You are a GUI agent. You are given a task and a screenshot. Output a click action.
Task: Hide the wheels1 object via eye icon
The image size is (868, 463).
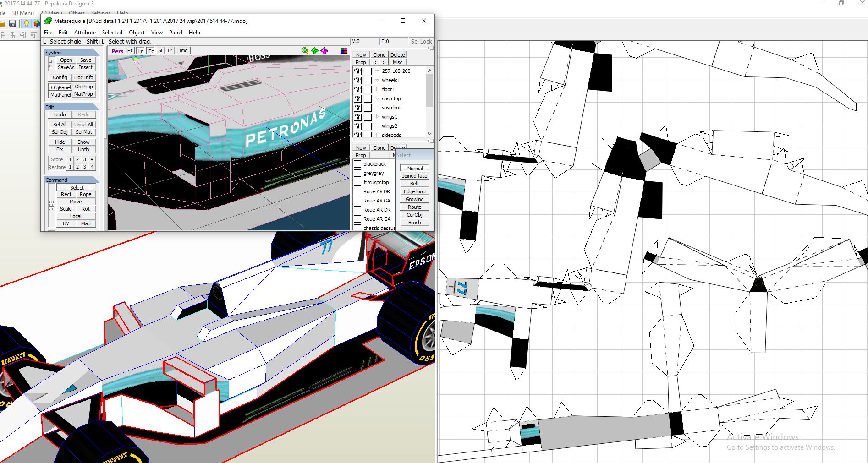coord(357,80)
